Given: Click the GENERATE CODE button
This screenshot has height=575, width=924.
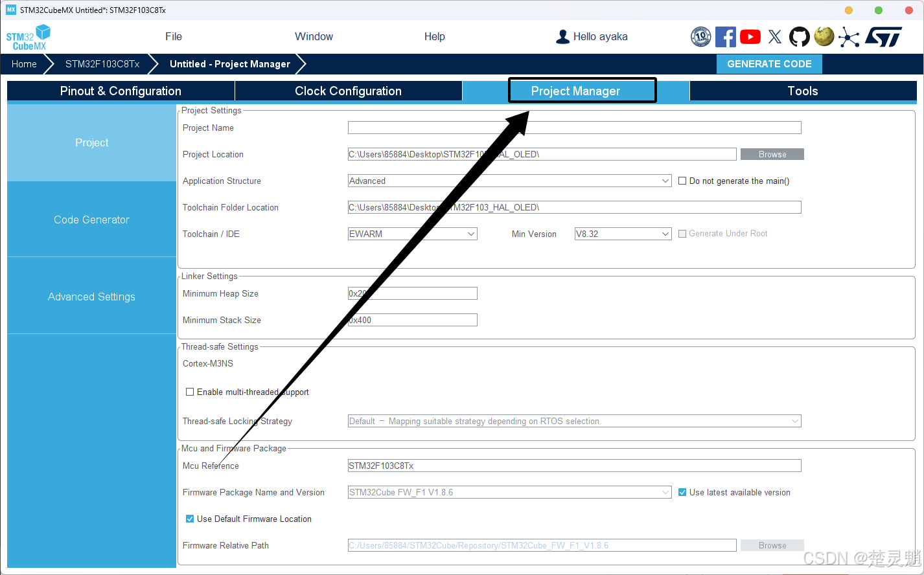Looking at the screenshot, I should point(770,64).
